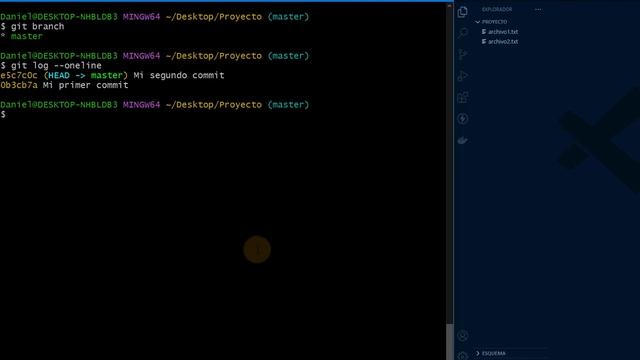Viewport: 640px width, 360px height.
Task: Open archivo1.txt in the explorer
Action: tap(503, 32)
